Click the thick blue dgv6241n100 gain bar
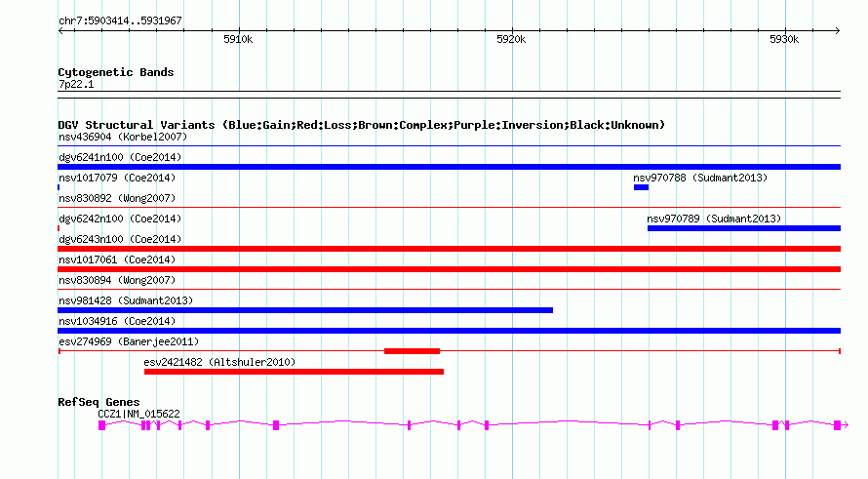868x479 pixels. pos(449,167)
